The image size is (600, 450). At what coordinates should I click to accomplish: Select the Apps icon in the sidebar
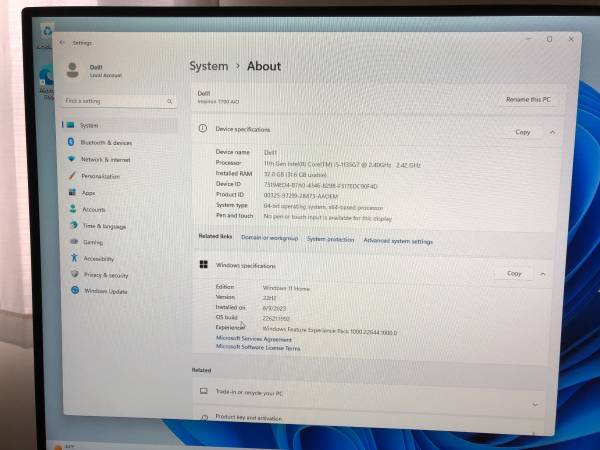click(72, 193)
